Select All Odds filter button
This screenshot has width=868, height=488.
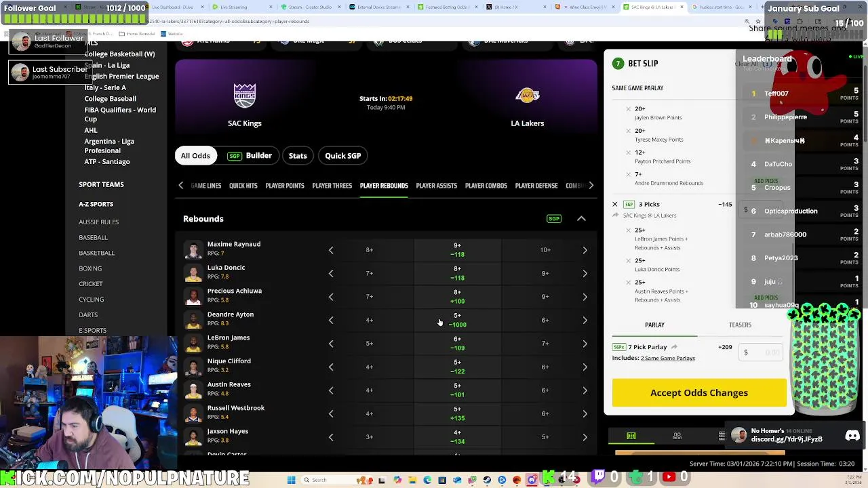[x=195, y=156]
